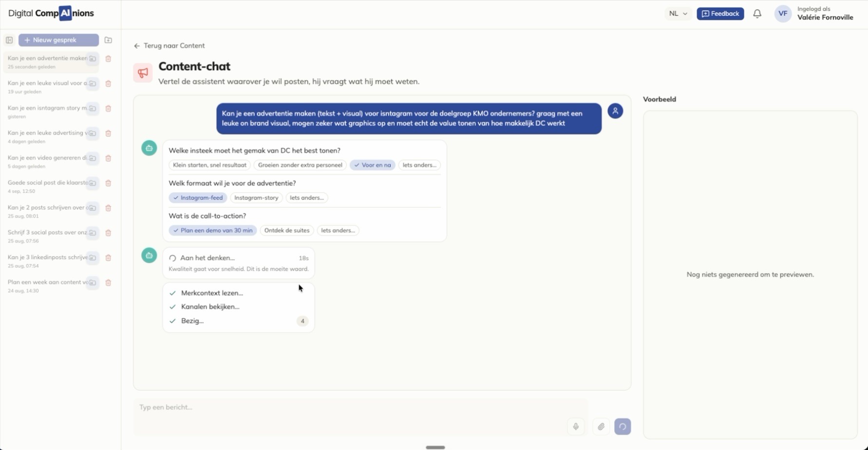Open the 'Plan een week aan content' conversation

tap(47, 286)
